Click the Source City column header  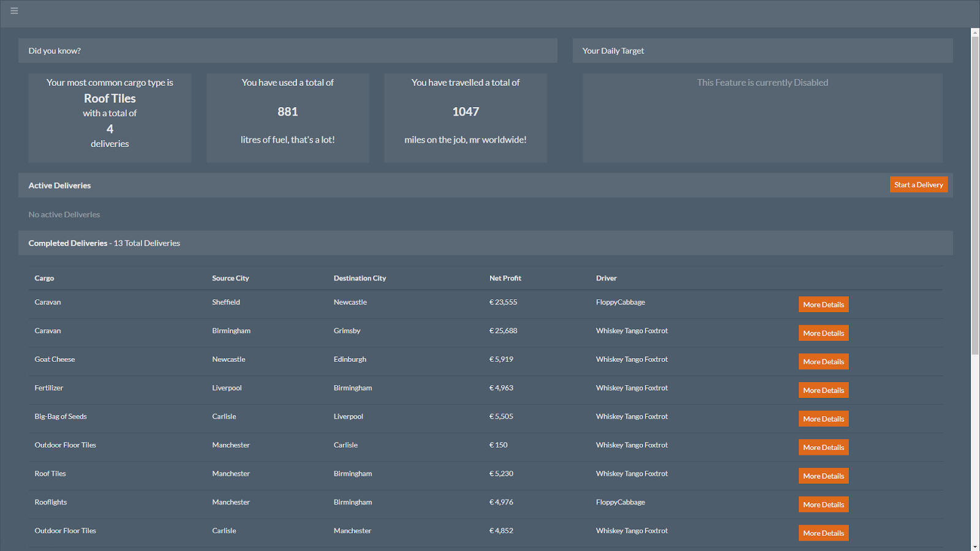(230, 279)
